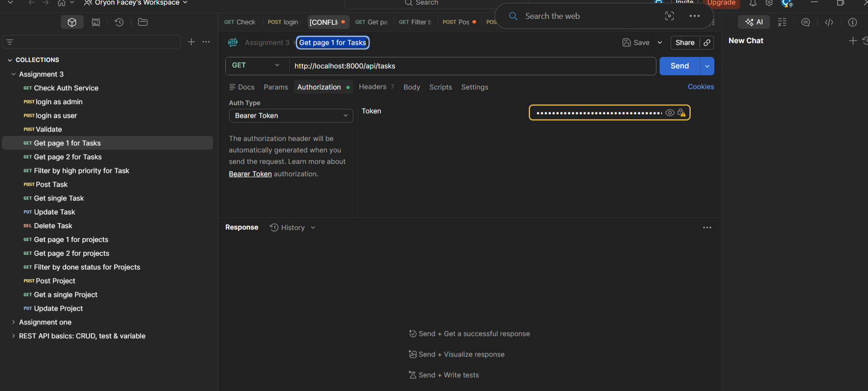Open the Auth Type dropdown showing Bearer Token
The height and width of the screenshot is (391, 868).
(291, 115)
